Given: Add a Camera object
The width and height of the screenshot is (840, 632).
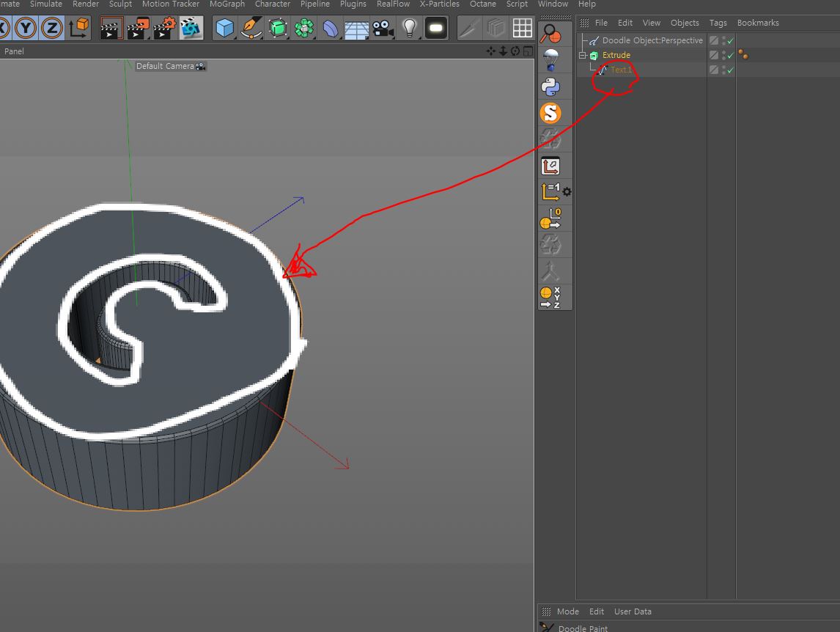Looking at the screenshot, I should pyautogui.click(x=383, y=28).
